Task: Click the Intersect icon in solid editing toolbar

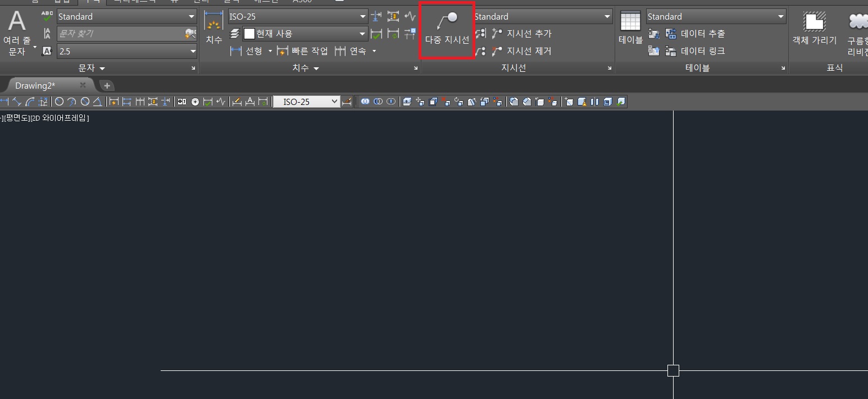Action: 390,102
